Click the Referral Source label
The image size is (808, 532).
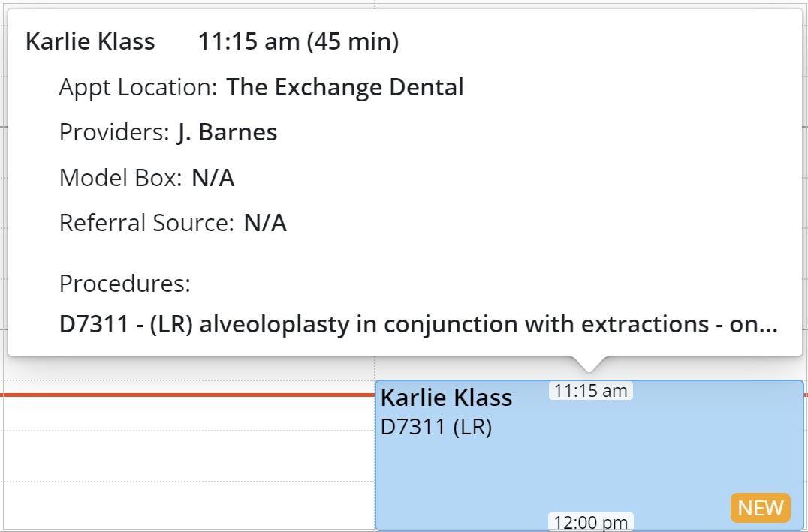tap(146, 224)
